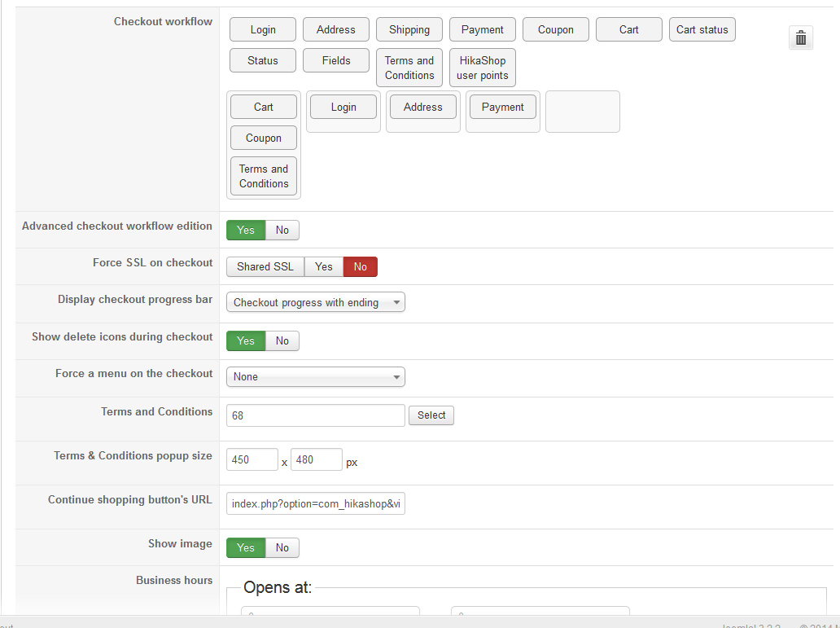Disable Advanced checkout workflow edition with No
Screen dimensions: 840x628
pos(282,230)
